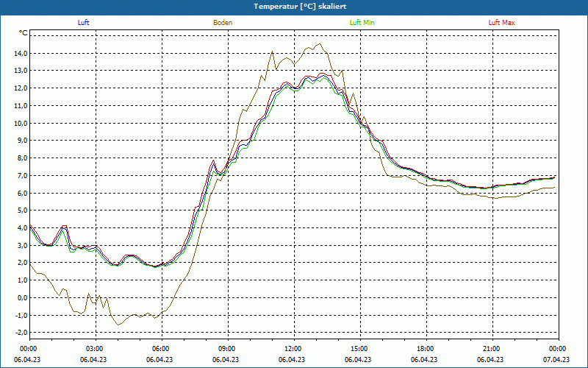Click the 6,0 y-axis value
588x368 pixels.
(x=22, y=193)
